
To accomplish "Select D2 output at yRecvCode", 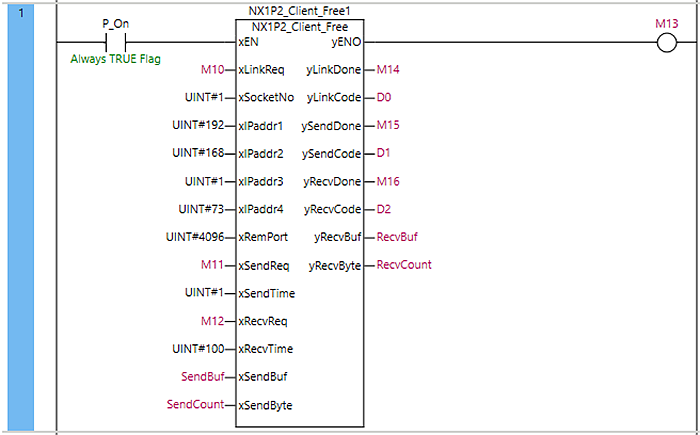I will pyautogui.click(x=384, y=209).
